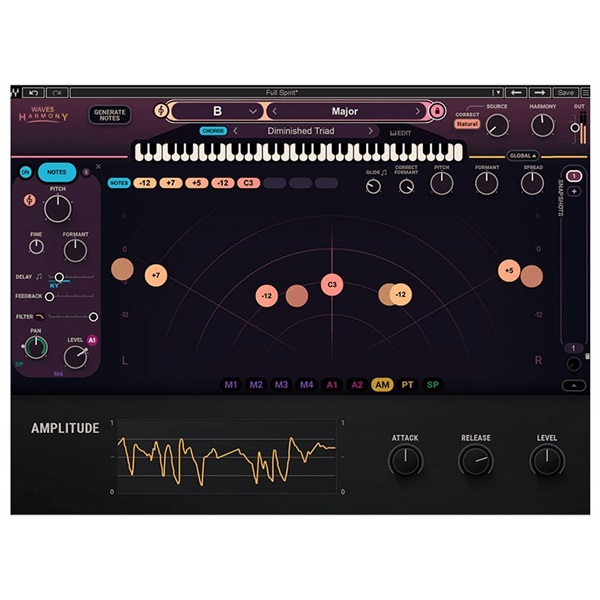600x600 pixels.
Task: Load the next preset with right arrow
Action: (540, 93)
